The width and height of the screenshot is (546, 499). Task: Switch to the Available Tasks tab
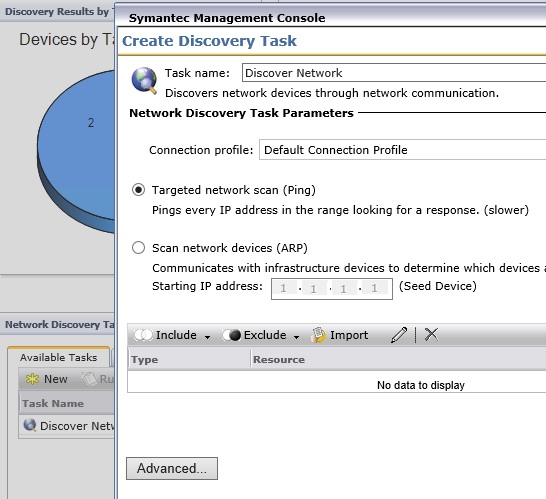[x=58, y=357]
